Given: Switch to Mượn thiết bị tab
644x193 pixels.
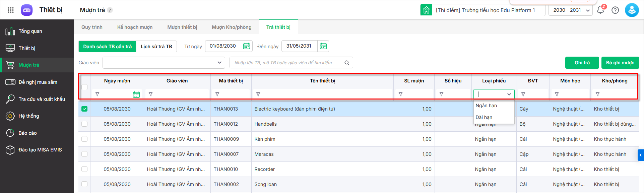Looking at the screenshot, I should 182,27.
